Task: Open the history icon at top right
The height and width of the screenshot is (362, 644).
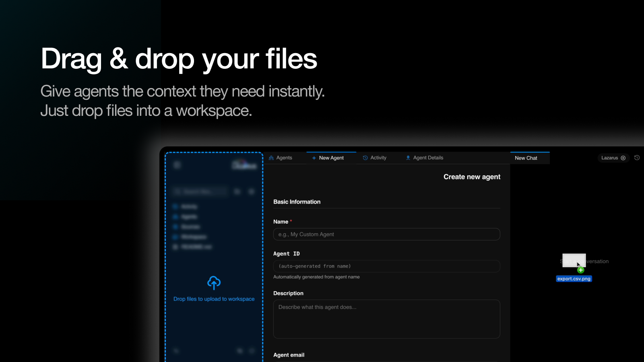Action: [x=637, y=158]
